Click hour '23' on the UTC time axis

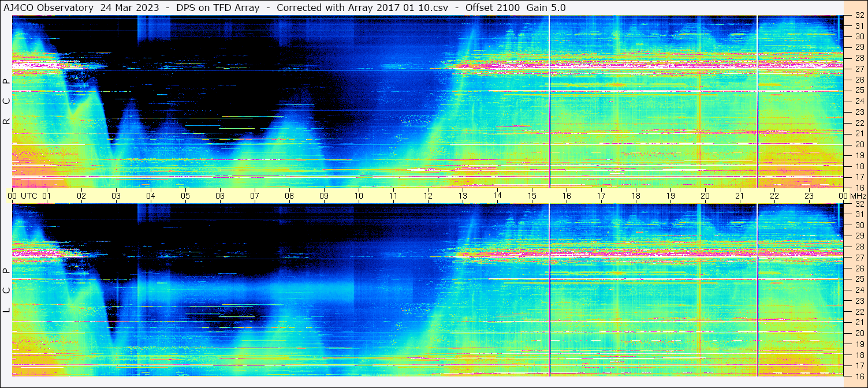click(x=809, y=196)
